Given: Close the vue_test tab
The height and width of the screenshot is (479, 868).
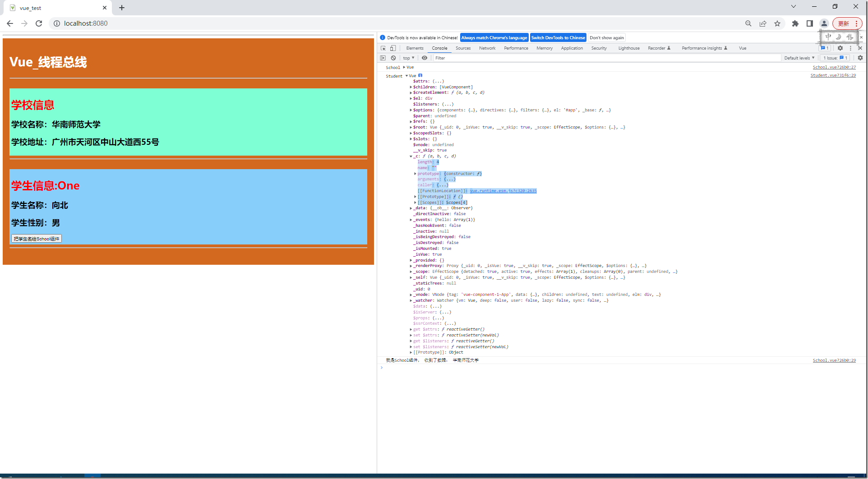Looking at the screenshot, I should (x=105, y=8).
